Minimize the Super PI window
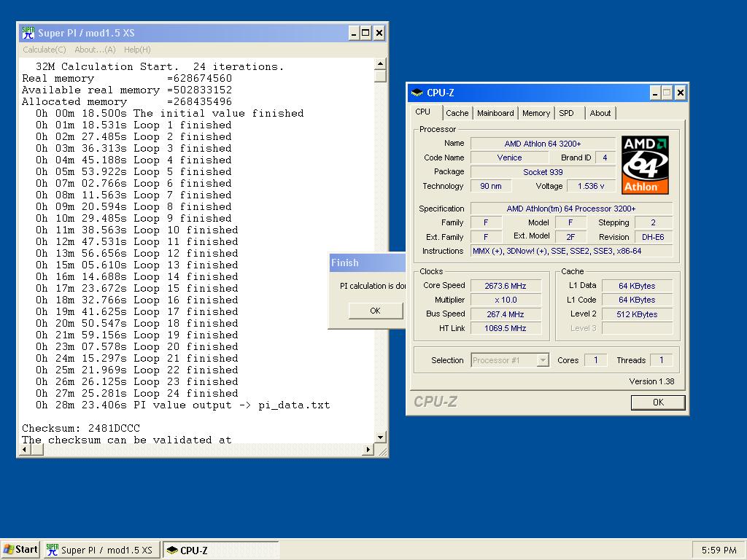Viewport: 747px width, 560px height. 354,33
